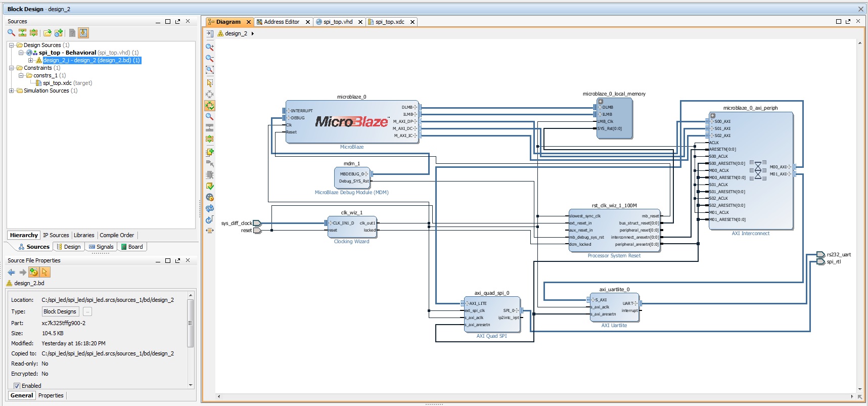Image resolution: width=868 pixels, height=406 pixels.
Task: Click the diagram toolbar expand all icon
Action: pos(210,139)
